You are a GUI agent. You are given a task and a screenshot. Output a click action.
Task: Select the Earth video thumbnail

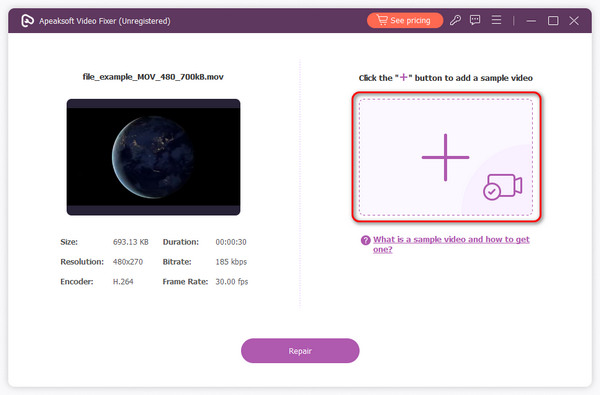[x=153, y=157]
